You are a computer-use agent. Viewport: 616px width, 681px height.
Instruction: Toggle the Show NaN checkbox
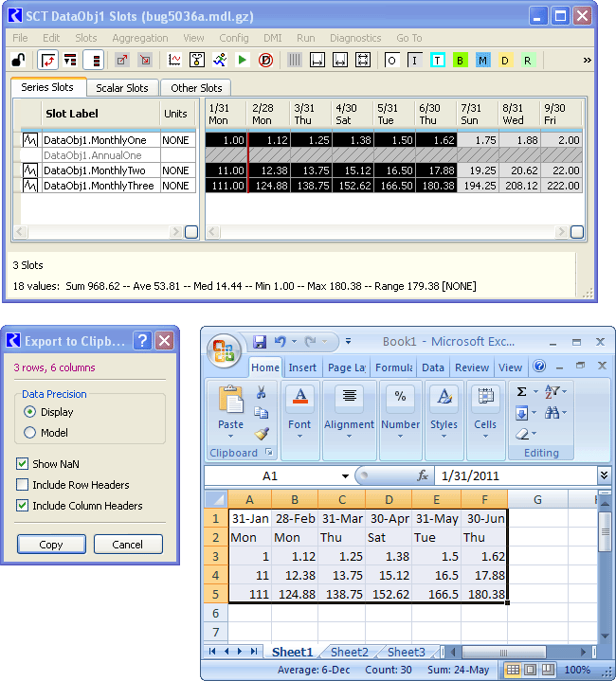[22, 463]
